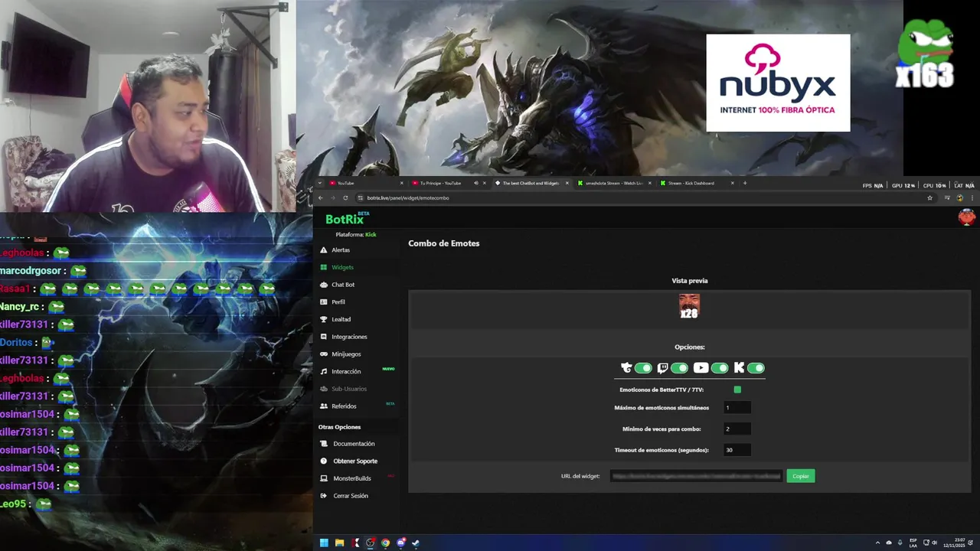
Task: Click Mínimo de veces para combo field
Action: tap(737, 429)
